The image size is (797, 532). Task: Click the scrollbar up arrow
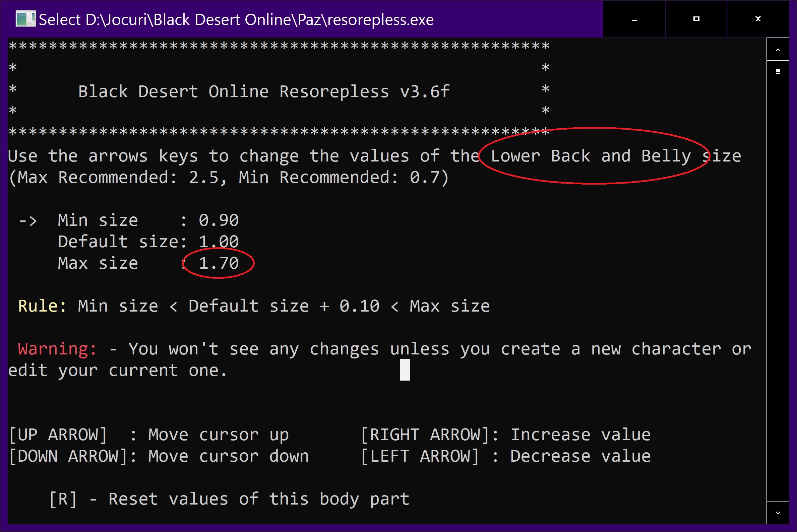(x=778, y=50)
